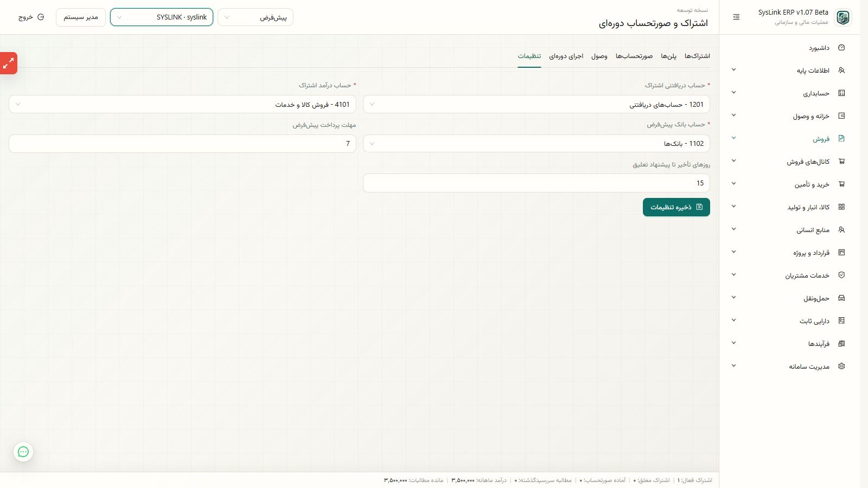
Task: Click the مطالبه سررسیدگذشته status entry
Action: (x=543, y=480)
